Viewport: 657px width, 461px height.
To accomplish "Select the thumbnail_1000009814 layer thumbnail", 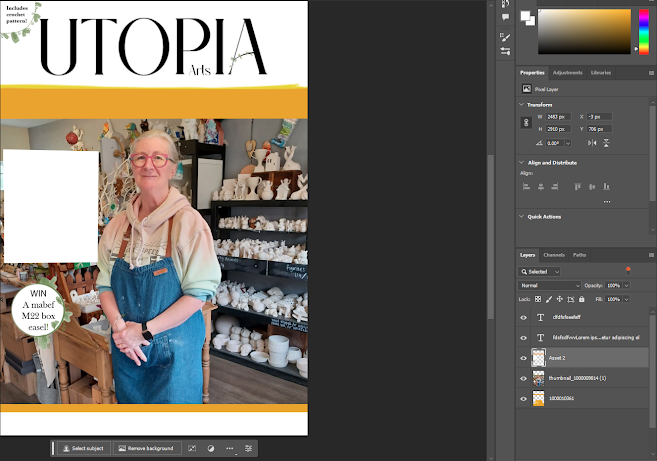I will pos(538,378).
